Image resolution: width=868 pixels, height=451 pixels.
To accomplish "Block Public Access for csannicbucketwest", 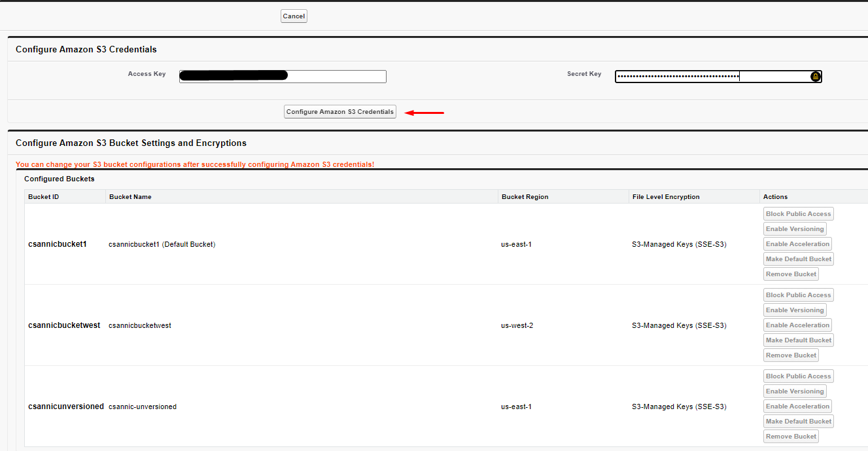I will point(798,295).
